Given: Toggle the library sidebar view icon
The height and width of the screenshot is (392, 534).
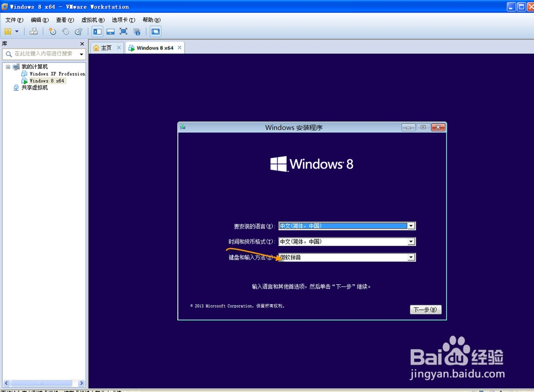Looking at the screenshot, I should point(97,31).
